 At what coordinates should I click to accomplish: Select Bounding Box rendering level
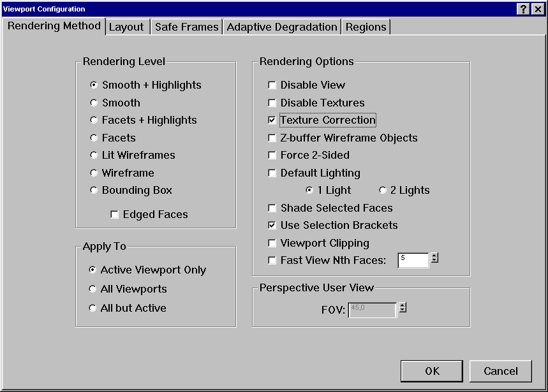(x=94, y=190)
